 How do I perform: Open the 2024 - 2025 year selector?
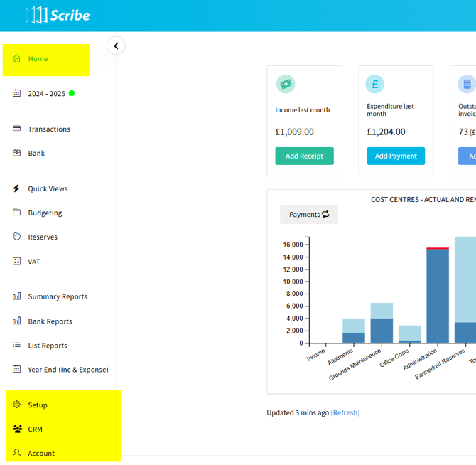point(46,94)
